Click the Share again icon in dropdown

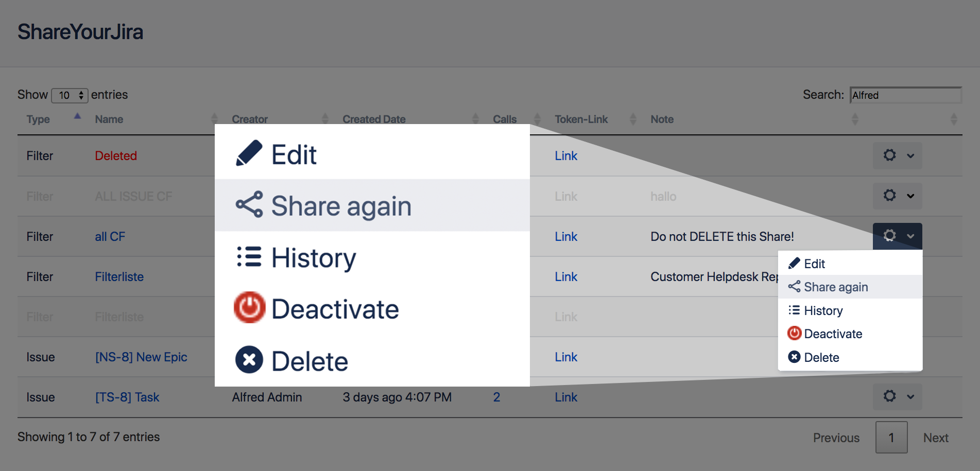point(794,287)
